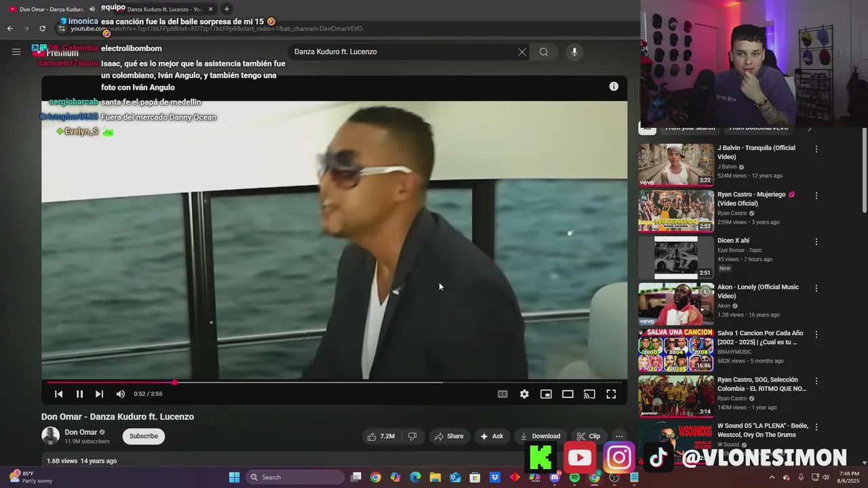Mute the first Don Omar tab audio icon

coord(92,9)
